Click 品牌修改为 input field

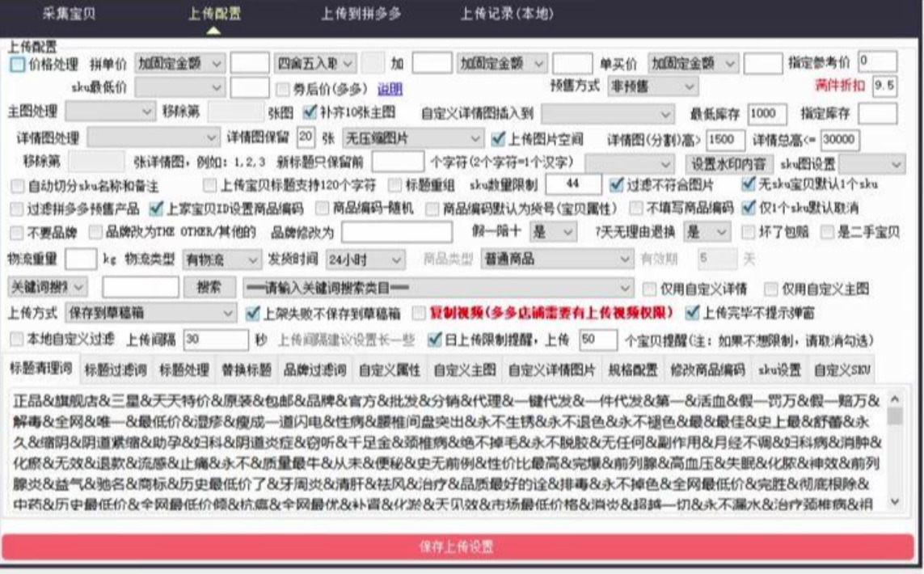click(397, 232)
